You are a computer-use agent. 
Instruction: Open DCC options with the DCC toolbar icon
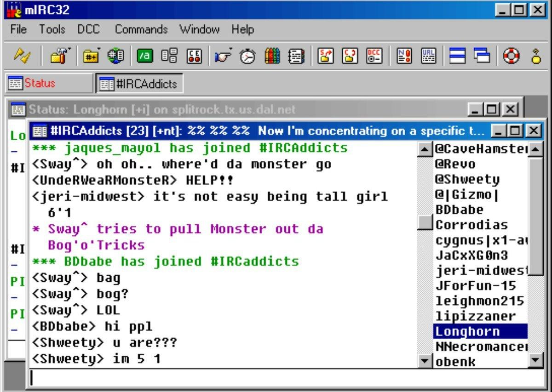coord(375,56)
